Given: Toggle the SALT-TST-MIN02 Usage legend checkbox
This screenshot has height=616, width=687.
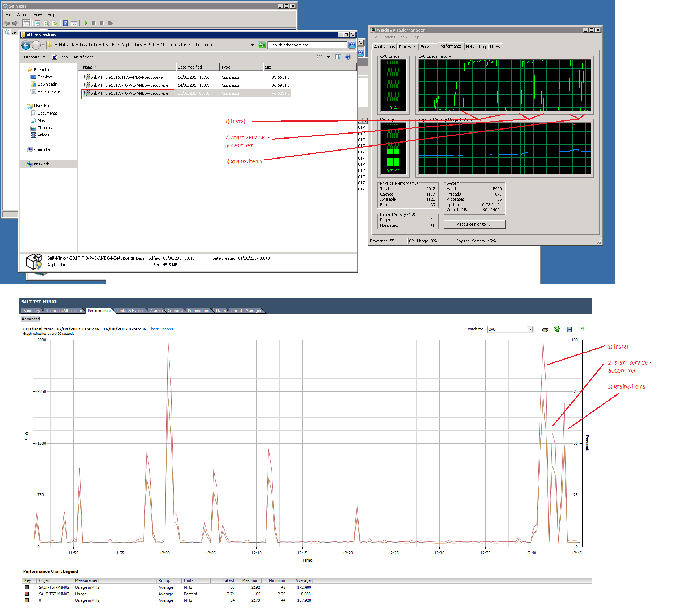Looking at the screenshot, I should [28, 594].
